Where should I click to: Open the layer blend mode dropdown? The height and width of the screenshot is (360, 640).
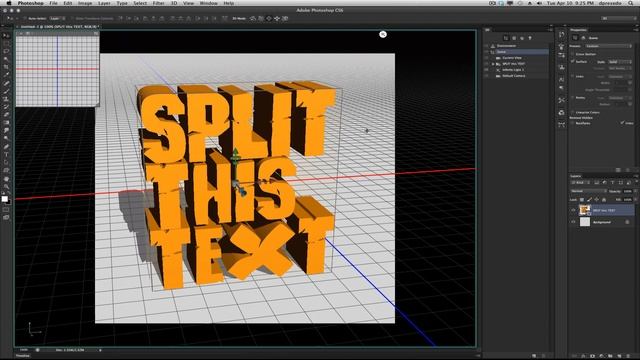588,191
